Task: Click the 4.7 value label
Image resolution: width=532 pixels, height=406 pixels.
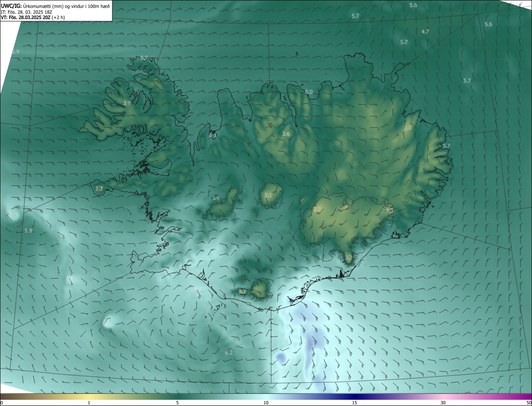Action: (425, 32)
